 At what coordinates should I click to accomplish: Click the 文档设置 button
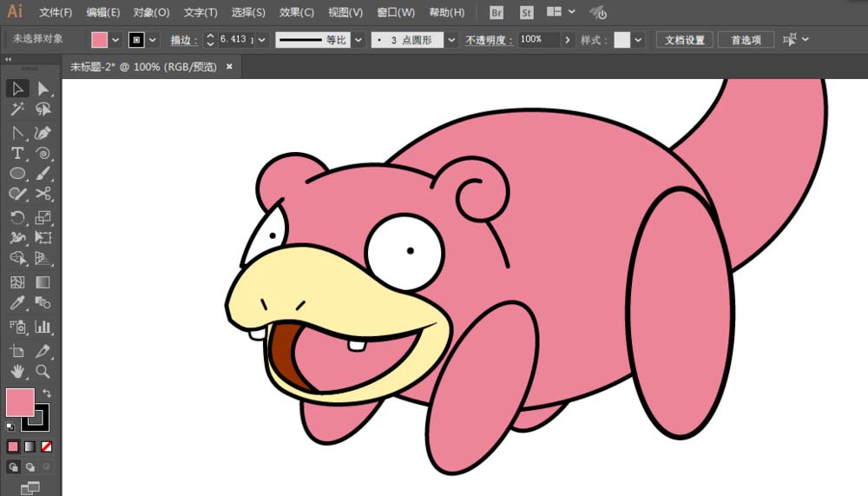pyautogui.click(x=685, y=40)
